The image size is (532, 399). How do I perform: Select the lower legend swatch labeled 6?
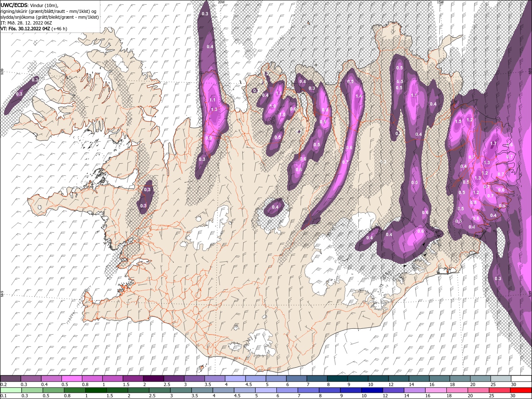[287, 390]
